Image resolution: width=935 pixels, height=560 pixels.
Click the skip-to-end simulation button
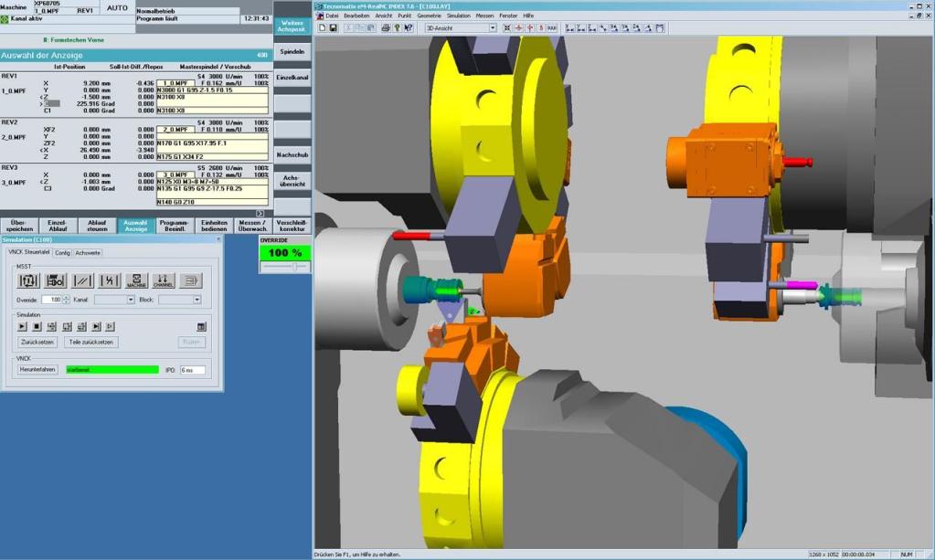coord(97,326)
